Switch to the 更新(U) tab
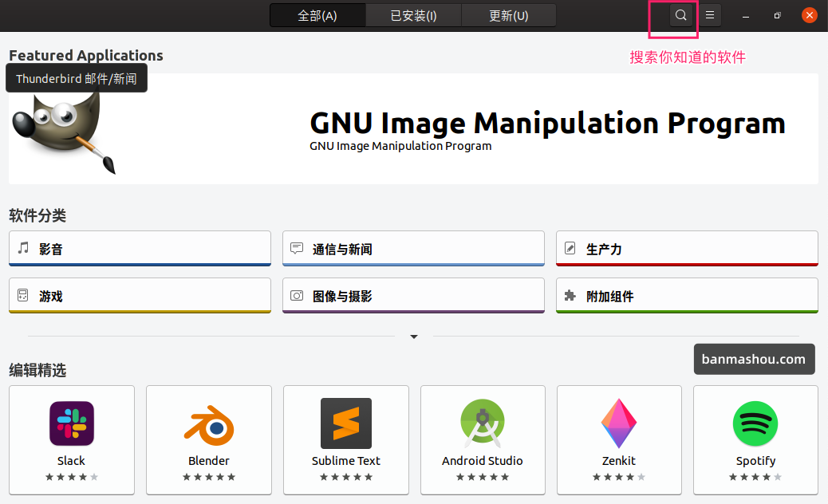This screenshot has height=504, width=828. coord(508,16)
